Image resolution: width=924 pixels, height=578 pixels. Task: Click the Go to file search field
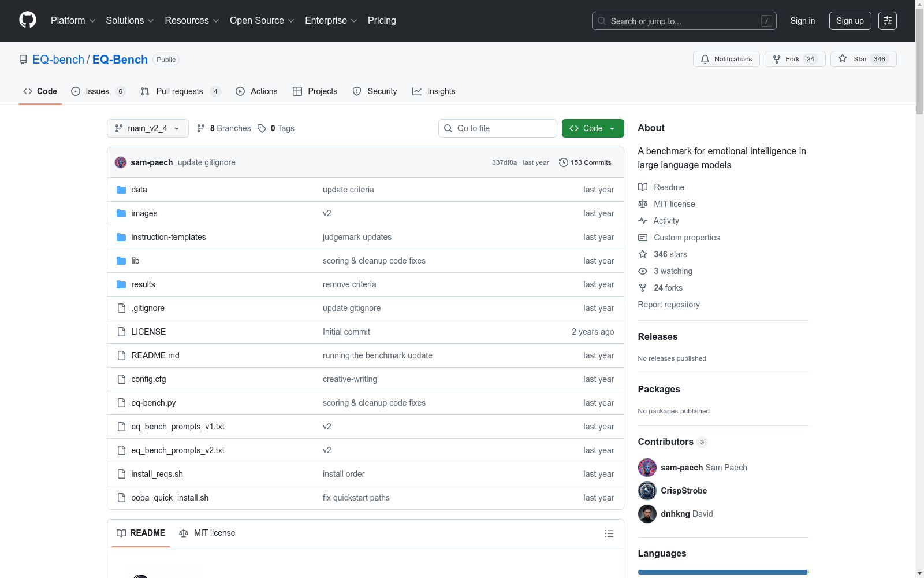click(498, 128)
